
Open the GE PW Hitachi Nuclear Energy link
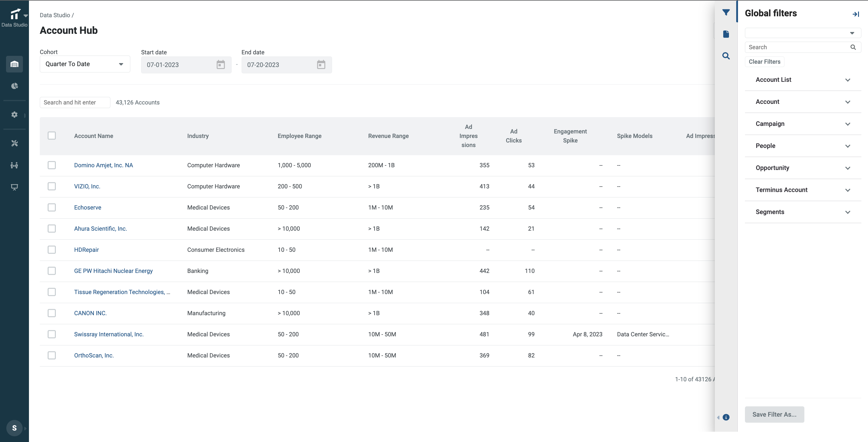point(113,271)
